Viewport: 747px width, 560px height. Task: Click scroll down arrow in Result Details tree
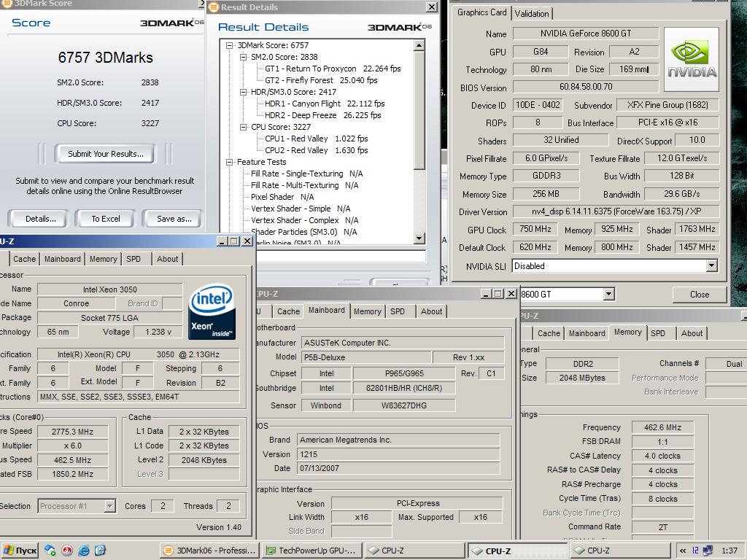pyautogui.click(x=419, y=238)
